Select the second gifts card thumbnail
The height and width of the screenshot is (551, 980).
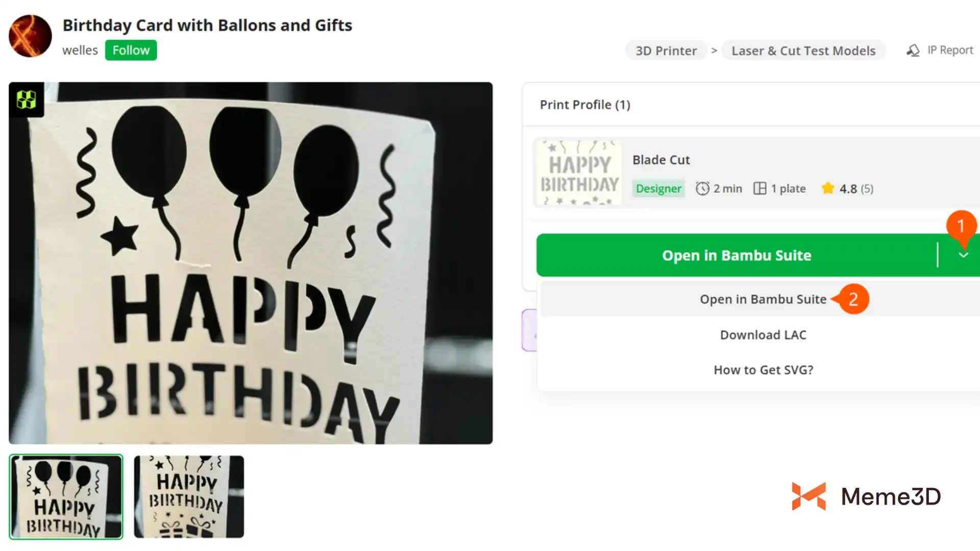(189, 496)
